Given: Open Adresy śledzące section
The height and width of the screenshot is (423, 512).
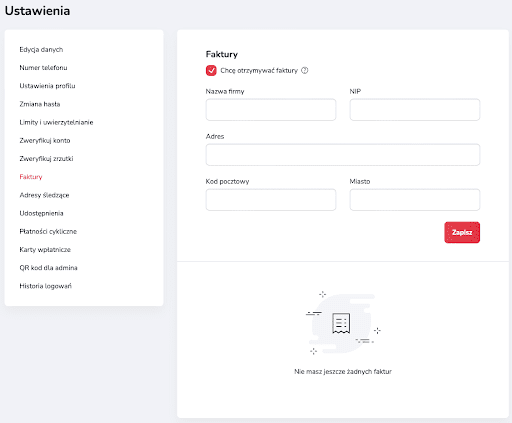Looking at the screenshot, I should point(44,195).
